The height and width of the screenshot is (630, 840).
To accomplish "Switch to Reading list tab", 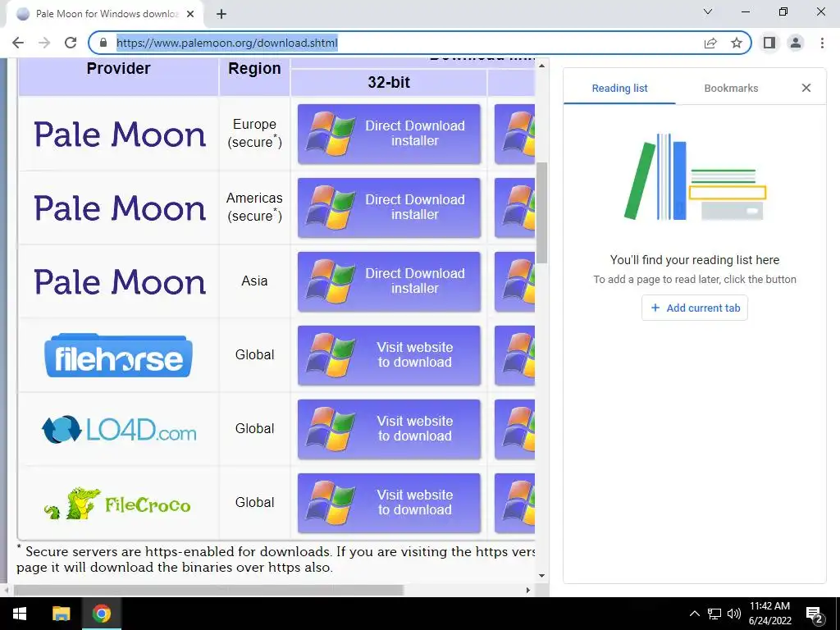I will pyautogui.click(x=619, y=88).
